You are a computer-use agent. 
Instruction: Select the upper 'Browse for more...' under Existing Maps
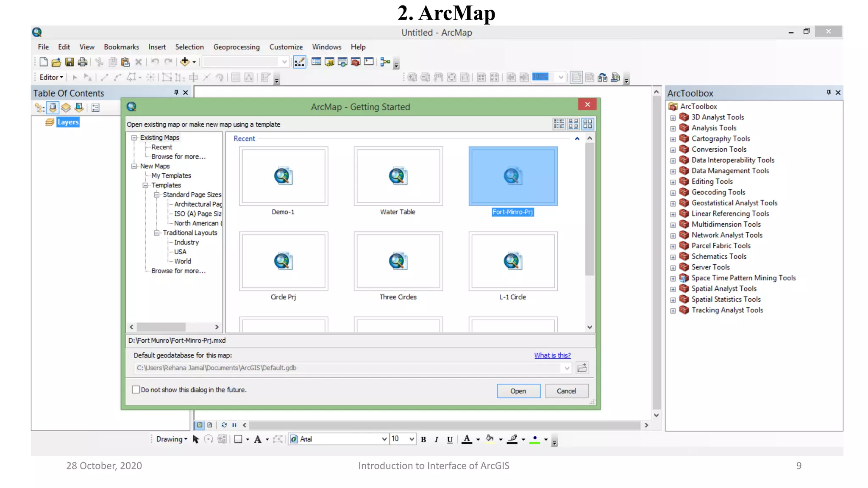[x=178, y=157]
